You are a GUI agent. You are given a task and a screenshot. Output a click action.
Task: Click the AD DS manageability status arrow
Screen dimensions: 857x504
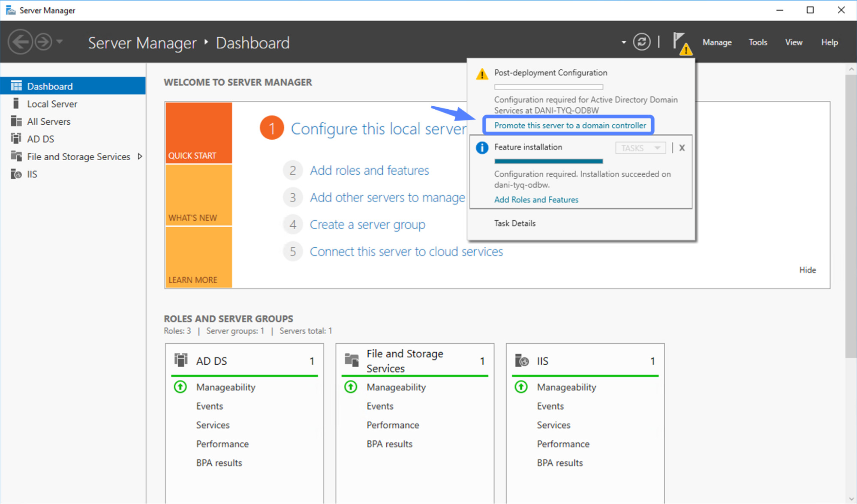click(180, 387)
